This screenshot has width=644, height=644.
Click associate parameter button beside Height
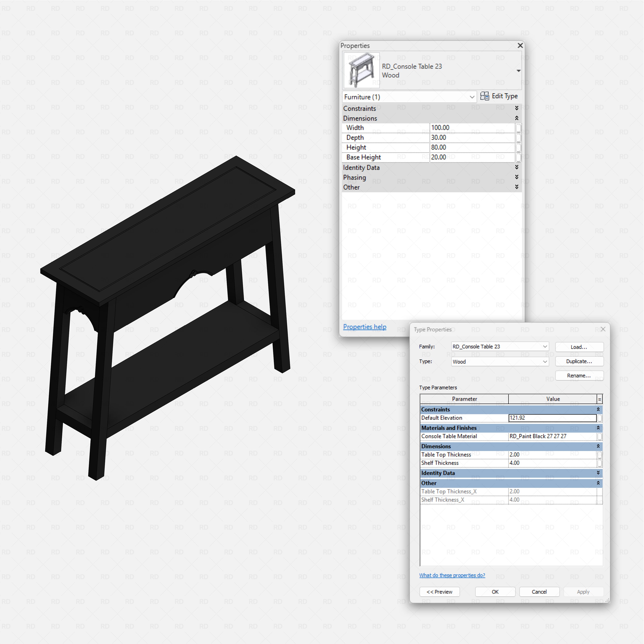click(x=519, y=147)
